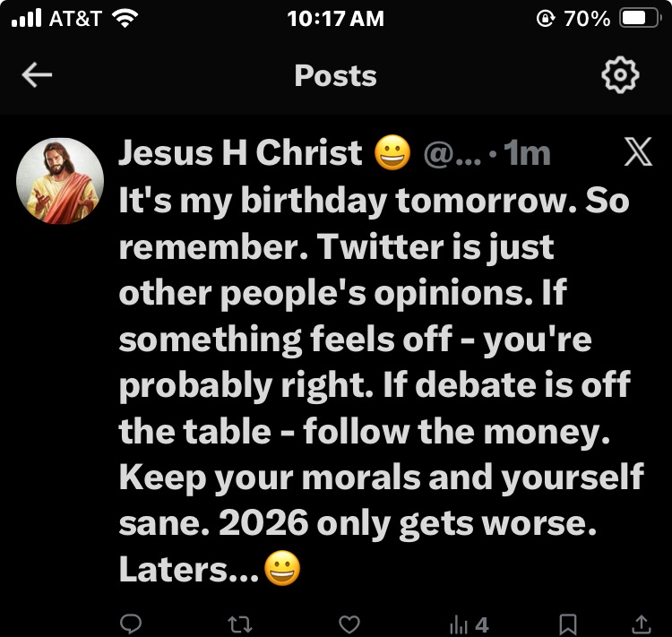The height and width of the screenshot is (637, 672).
Task: Open the settings gear icon
Action: point(619,76)
